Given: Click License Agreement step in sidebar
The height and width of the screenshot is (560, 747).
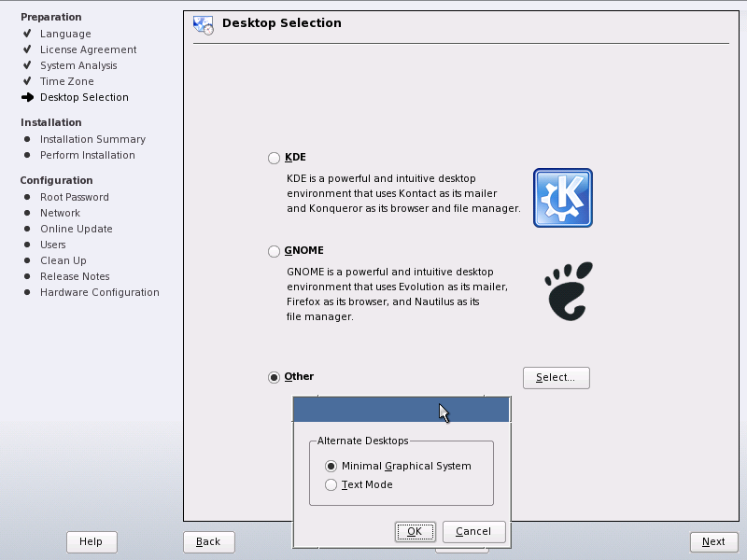Looking at the screenshot, I should [88, 49].
